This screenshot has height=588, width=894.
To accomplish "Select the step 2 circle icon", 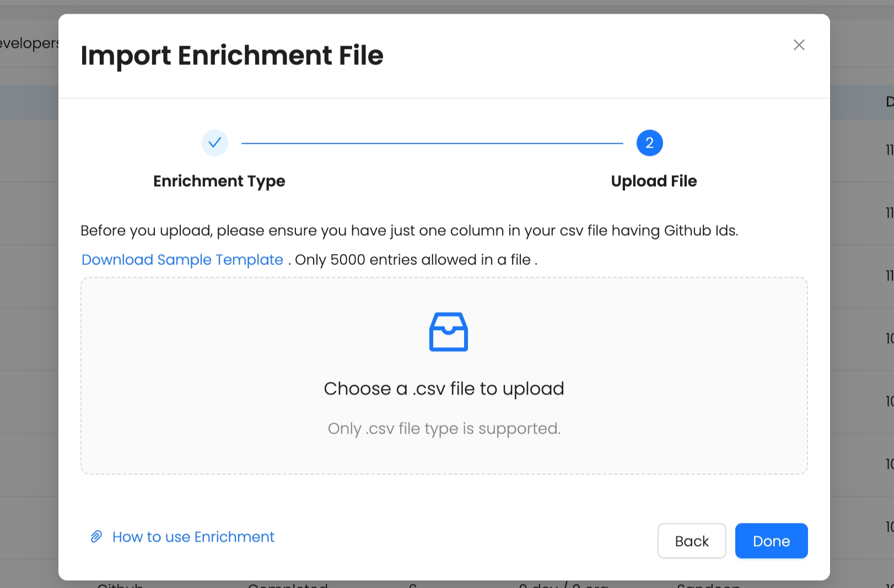I will click(649, 143).
